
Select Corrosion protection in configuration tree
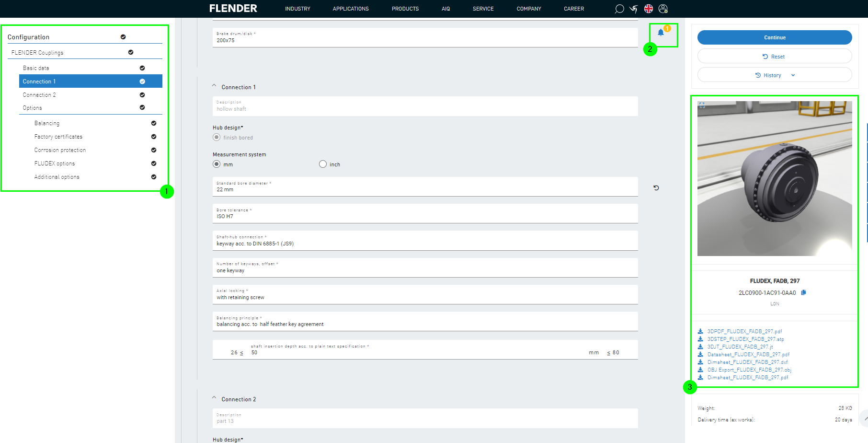(x=60, y=150)
